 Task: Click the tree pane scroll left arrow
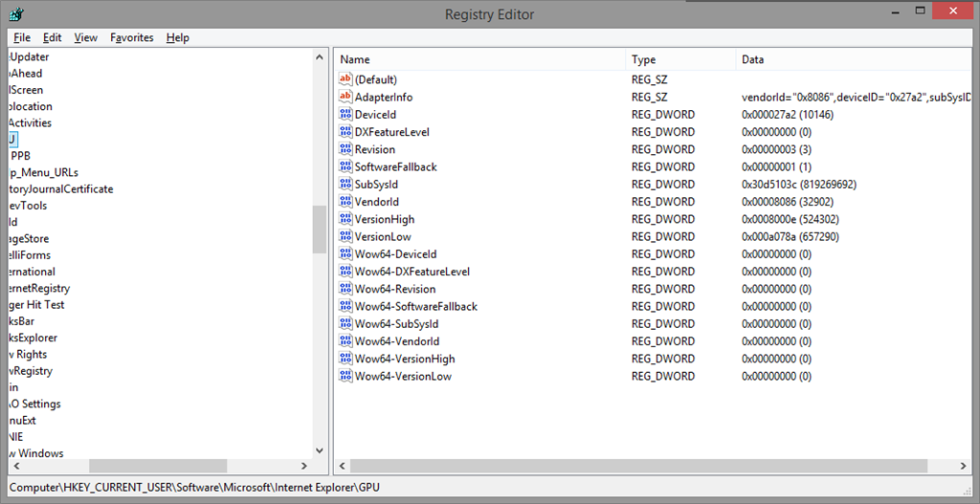16,466
